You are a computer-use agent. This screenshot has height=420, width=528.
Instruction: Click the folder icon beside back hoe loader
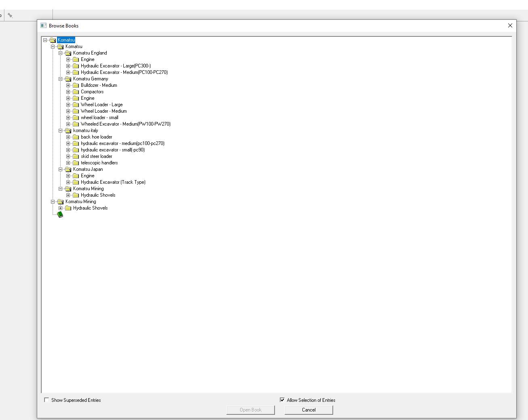pos(76,137)
